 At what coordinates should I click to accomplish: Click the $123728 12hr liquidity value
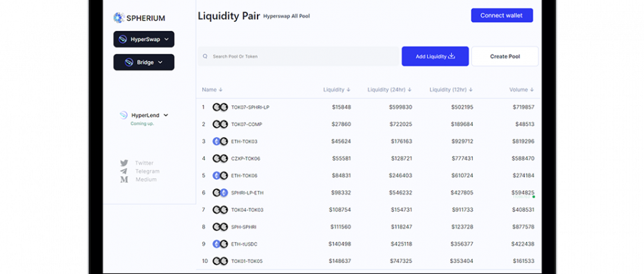462,227
